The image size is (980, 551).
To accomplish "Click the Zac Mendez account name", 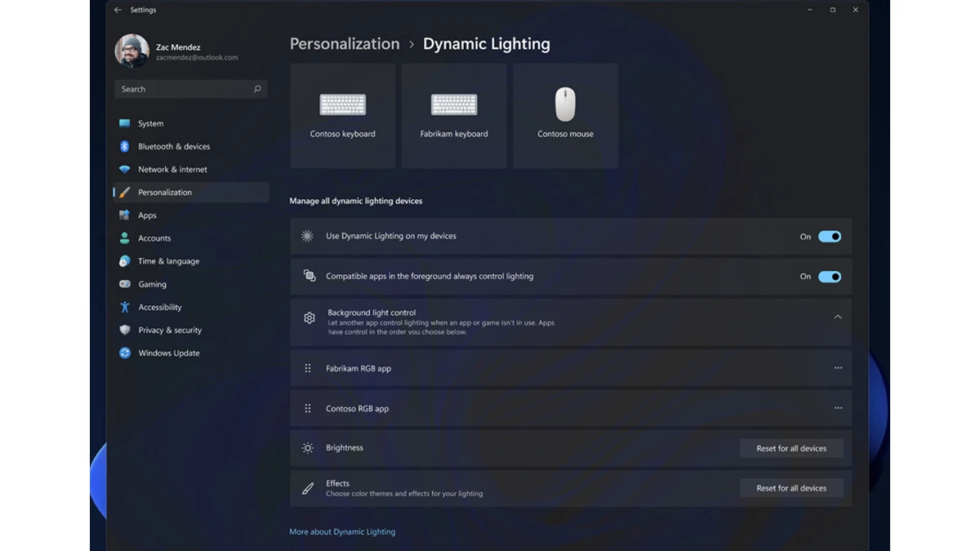I will pos(178,47).
